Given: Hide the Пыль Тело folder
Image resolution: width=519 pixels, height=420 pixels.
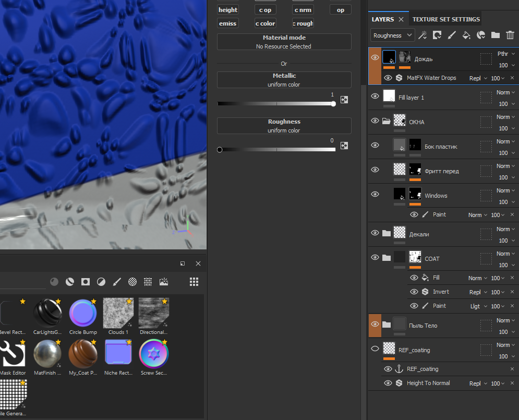Looking at the screenshot, I should [x=375, y=324].
